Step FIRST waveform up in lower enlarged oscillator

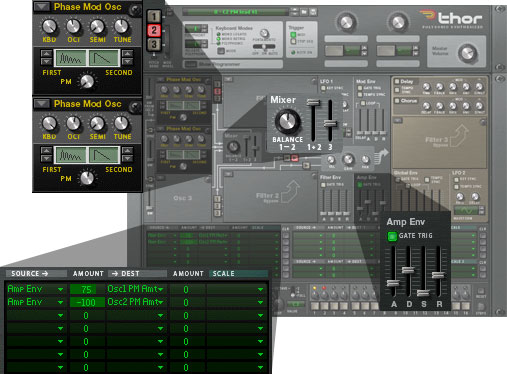pos(46,150)
